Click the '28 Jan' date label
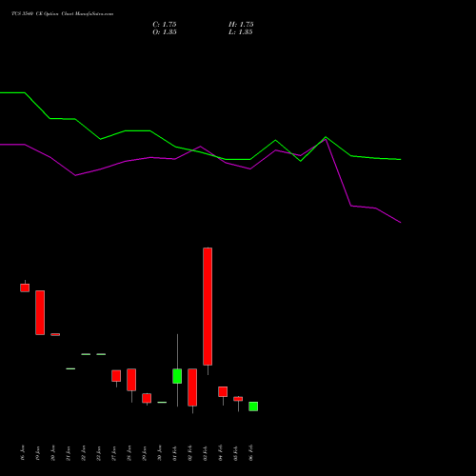Viewport: 476px width, 476px height. click(x=129, y=452)
